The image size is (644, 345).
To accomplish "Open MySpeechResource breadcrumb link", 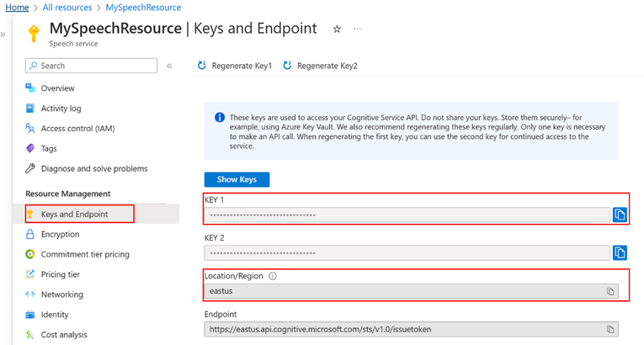I will (x=143, y=8).
